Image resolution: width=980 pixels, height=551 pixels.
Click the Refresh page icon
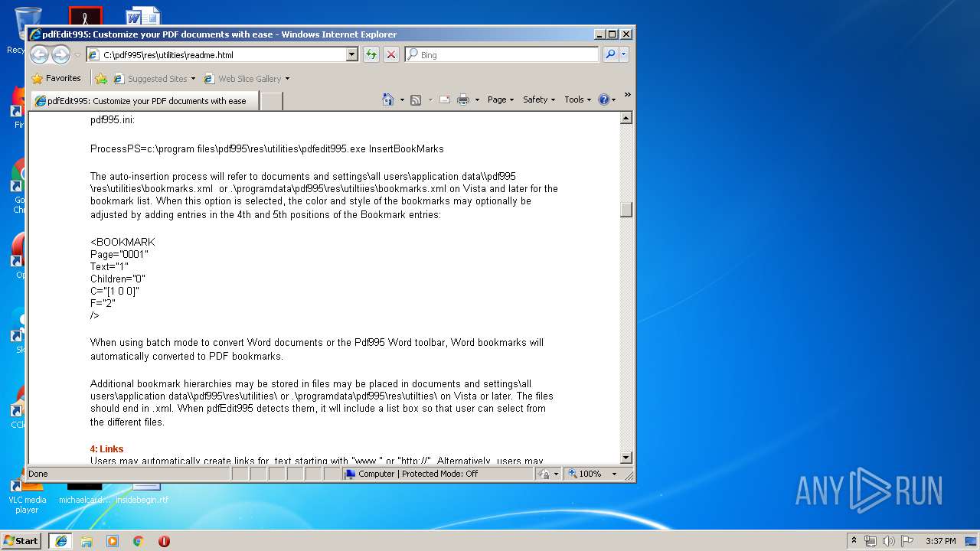[x=371, y=54]
